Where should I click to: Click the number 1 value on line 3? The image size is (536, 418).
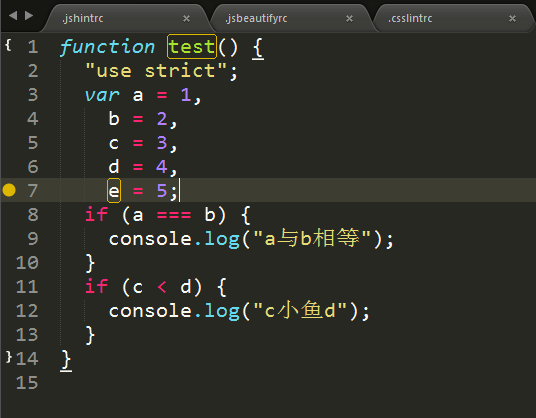(186, 95)
